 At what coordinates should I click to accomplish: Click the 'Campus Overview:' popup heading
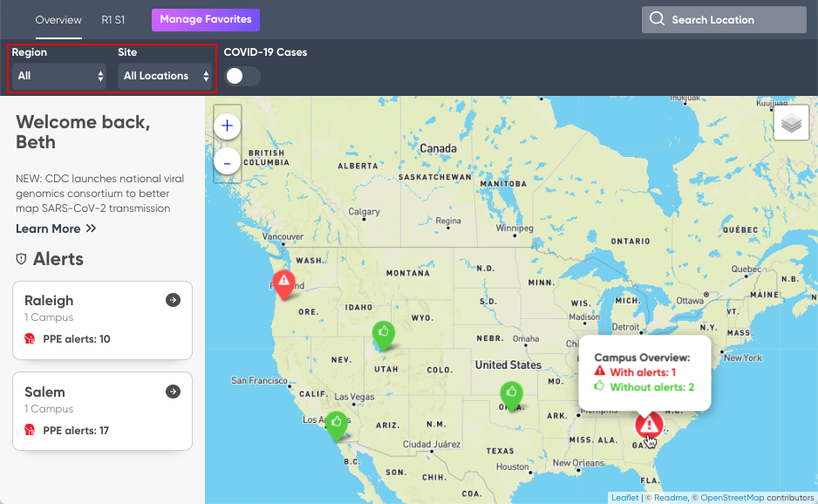click(642, 358)
